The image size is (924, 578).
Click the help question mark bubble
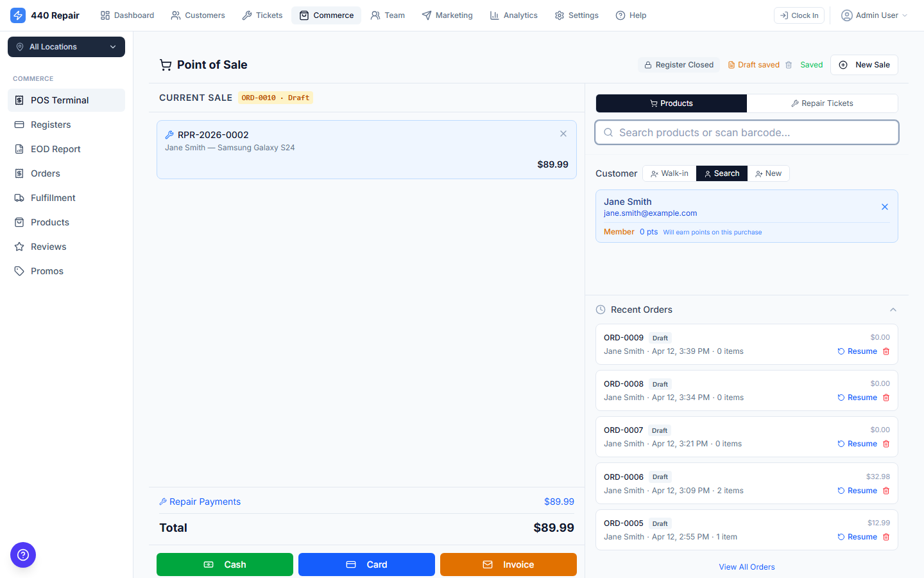(23, 555)
